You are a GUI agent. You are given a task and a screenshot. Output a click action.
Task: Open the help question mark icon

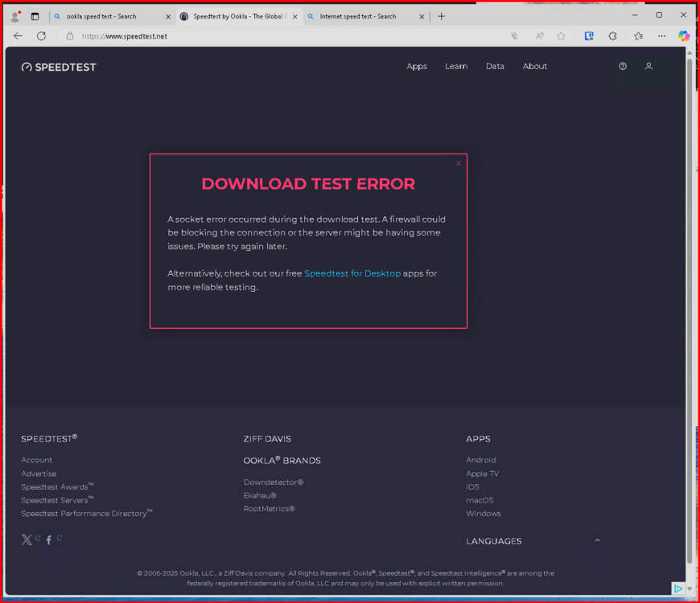[623, 66]
